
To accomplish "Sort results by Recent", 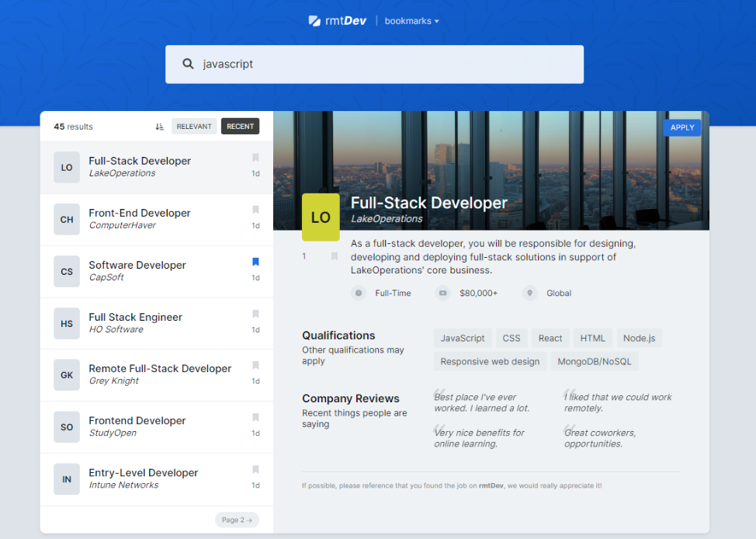I will pyautogui.click(x=240, y=127).
